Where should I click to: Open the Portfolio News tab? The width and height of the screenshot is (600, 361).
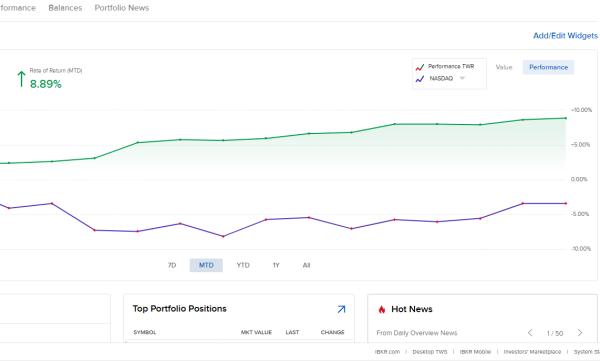pyautogui.click(x=122, y=8)
